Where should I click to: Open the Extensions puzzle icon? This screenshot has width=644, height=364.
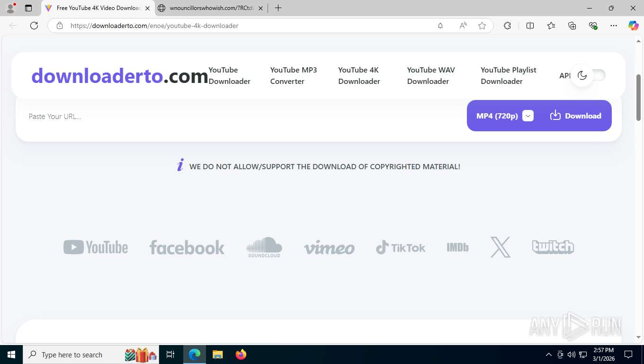click(507, 26)
